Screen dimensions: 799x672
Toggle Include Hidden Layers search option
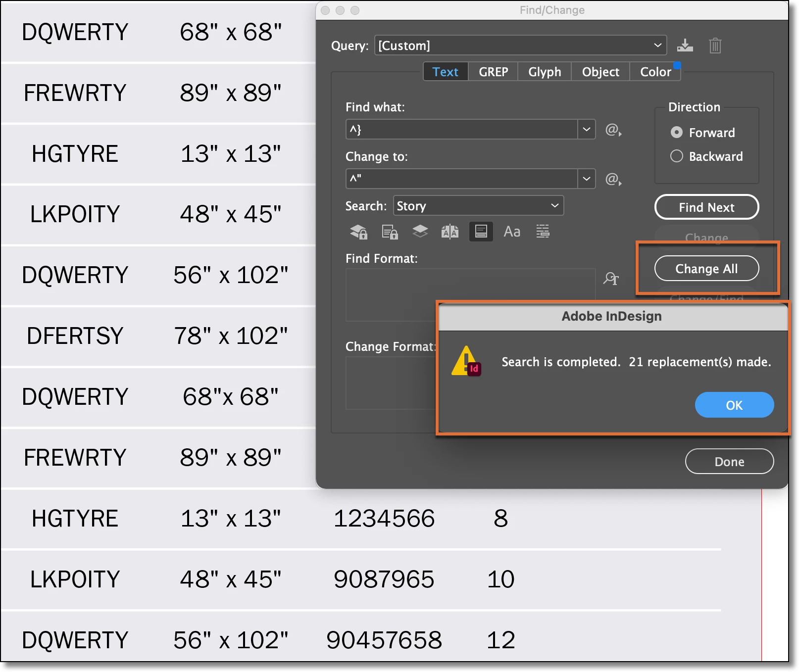click(420, 232)
